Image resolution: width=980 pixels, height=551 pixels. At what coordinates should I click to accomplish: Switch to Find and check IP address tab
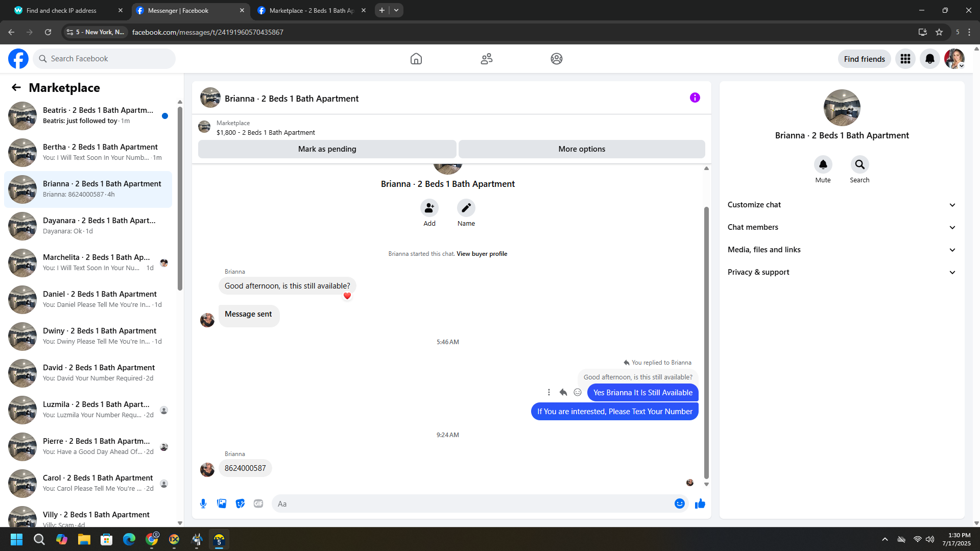(69, 10)
